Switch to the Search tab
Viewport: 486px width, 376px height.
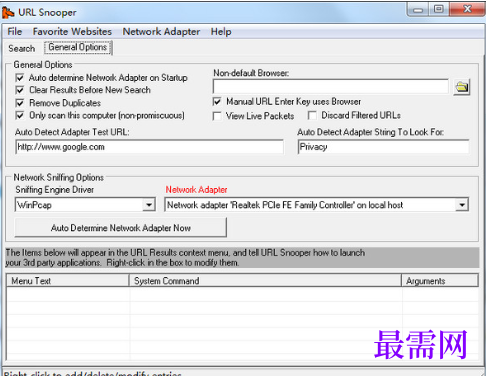[22, 48]
